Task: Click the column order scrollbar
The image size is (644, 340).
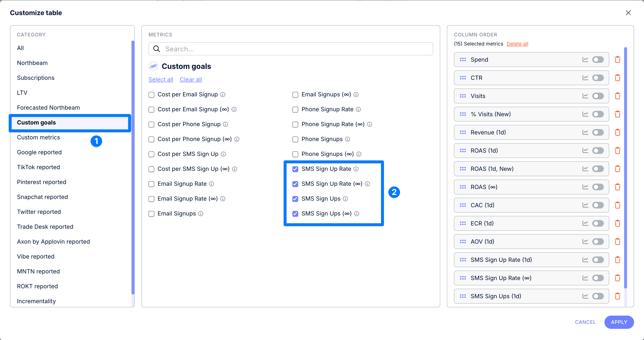Action: (x=626, y=167)
